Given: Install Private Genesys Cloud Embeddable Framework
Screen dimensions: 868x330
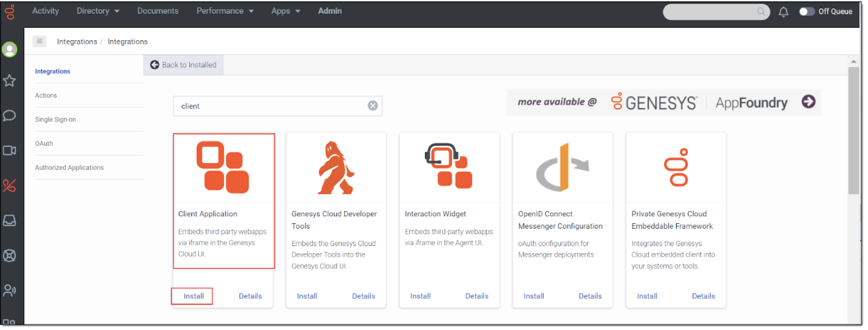Looking at the screenshot, I should 647,296.
